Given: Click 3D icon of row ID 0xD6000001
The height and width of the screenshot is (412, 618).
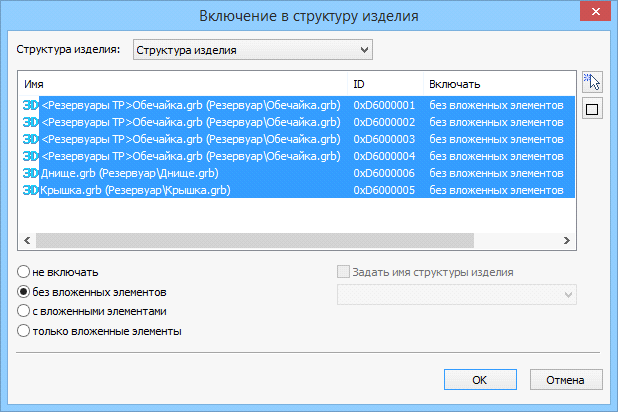Looking at the screenshot, I should coord(30,105).
